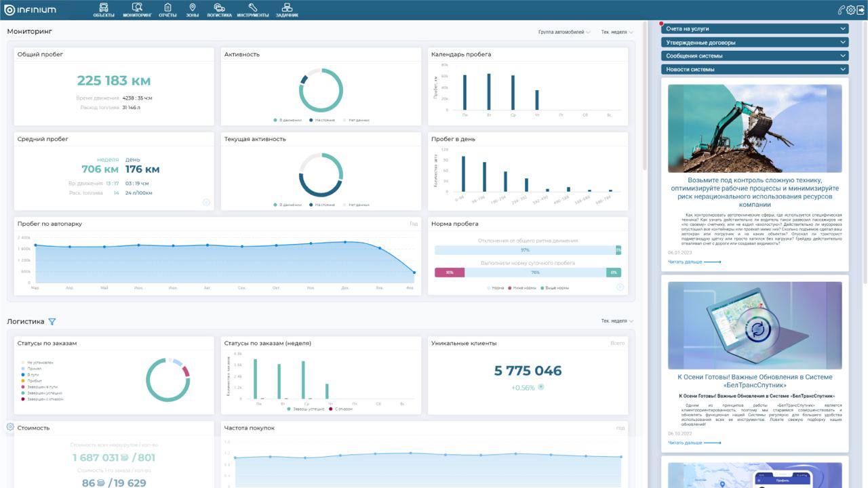This screenshot has height=488, width=868.
Task: Switch to the Логистика section in the top bar
Action: 219,10
